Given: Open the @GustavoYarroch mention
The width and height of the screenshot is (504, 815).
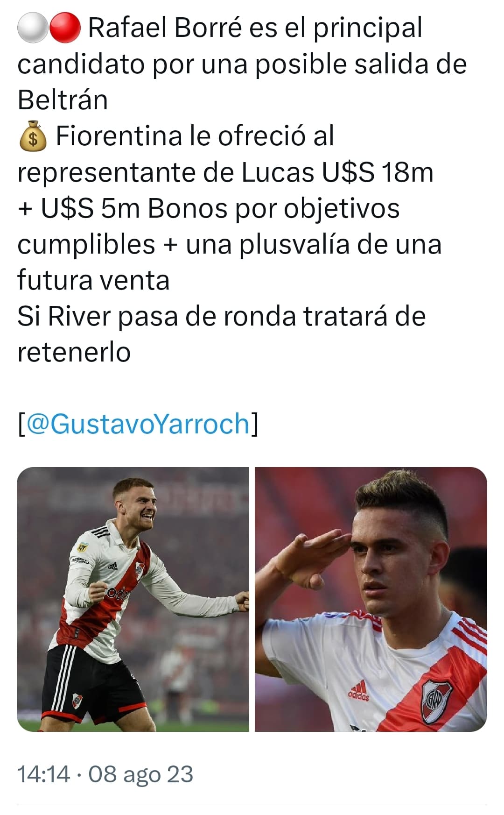Looking at the screenshot, I should coord(139,424).
